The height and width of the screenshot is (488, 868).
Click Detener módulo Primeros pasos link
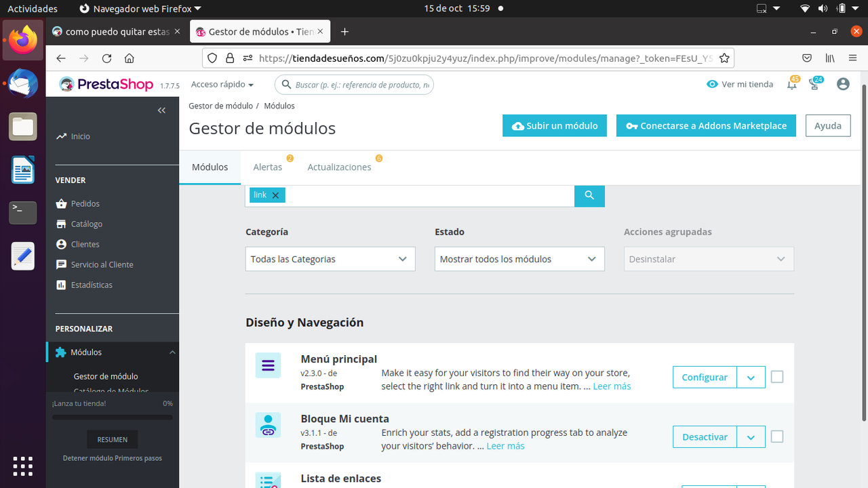(x=113, y=458)
